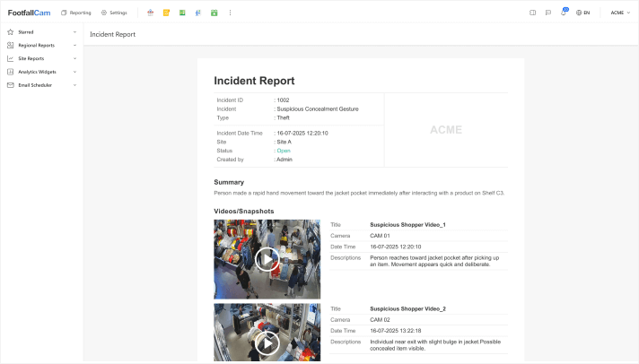Open notifications bell icon
This screenshot has height=364, width=639.
click(564, 13)
